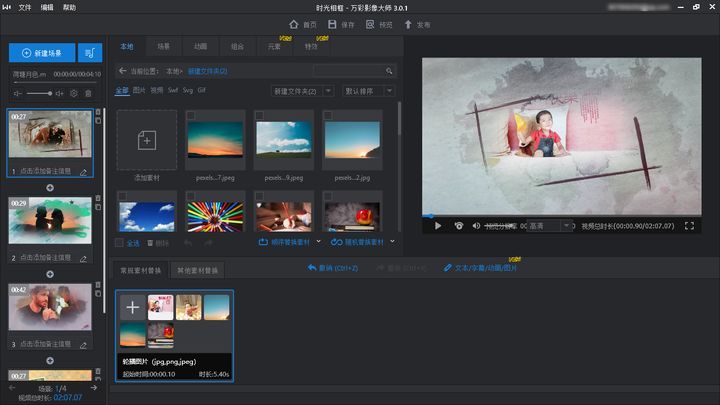Edit scene 3 note with pencil icon
The height and width of the screenshot is (405, 720).
83,345
